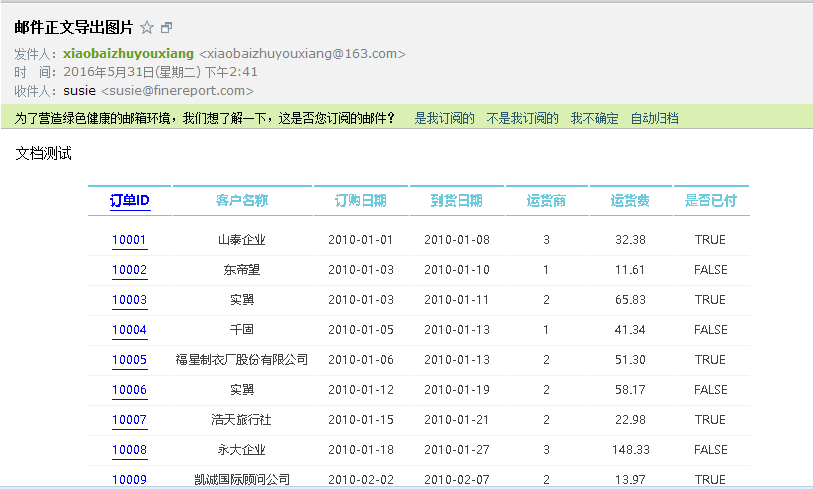This screenshot has width=813, height=489.
Task: Open order 10002 link
Action: 130,270
